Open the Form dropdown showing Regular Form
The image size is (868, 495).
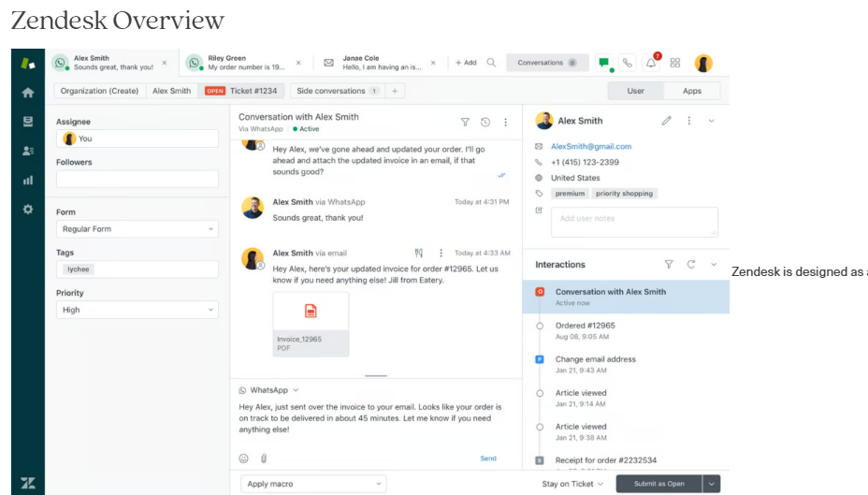pyautogui.click(x=137, y=228)
